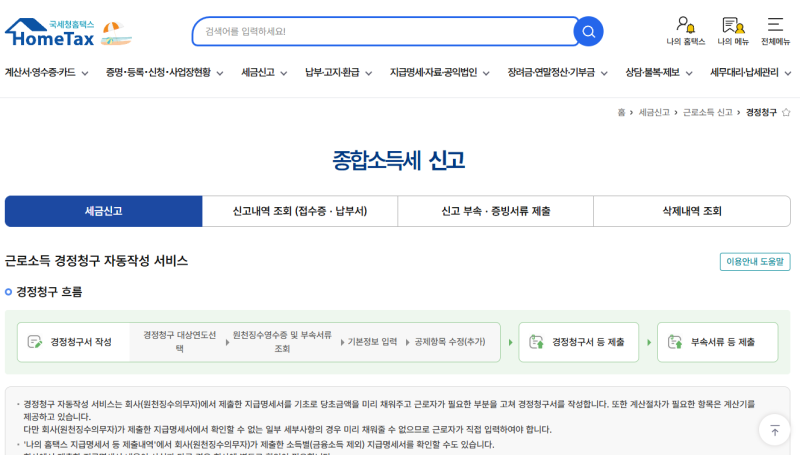The width and height of the screenshot is (800, 455).
Task: Click breadcrumb link 세금신고
Action: click(x=654, y=112)
